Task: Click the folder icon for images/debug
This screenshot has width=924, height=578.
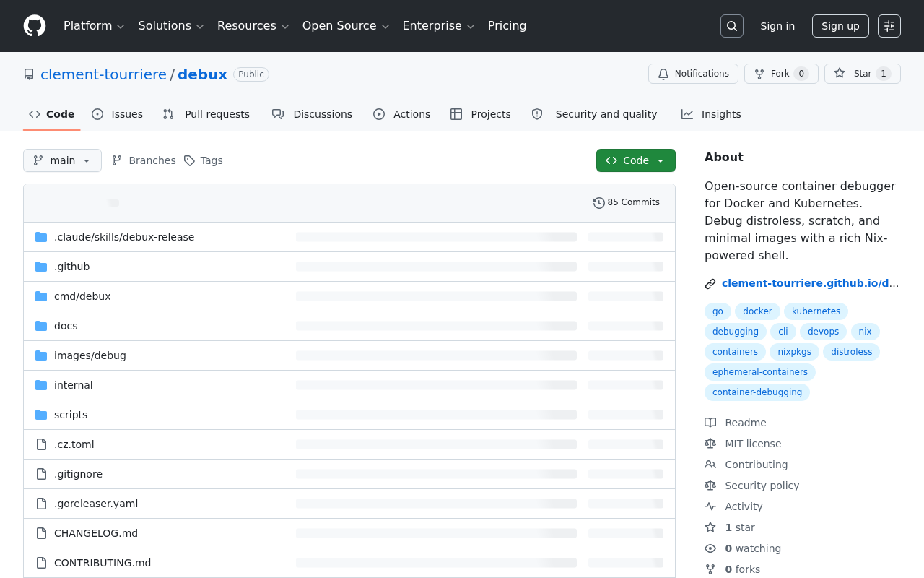Action: pyautogui.click(x=41, y=355)
